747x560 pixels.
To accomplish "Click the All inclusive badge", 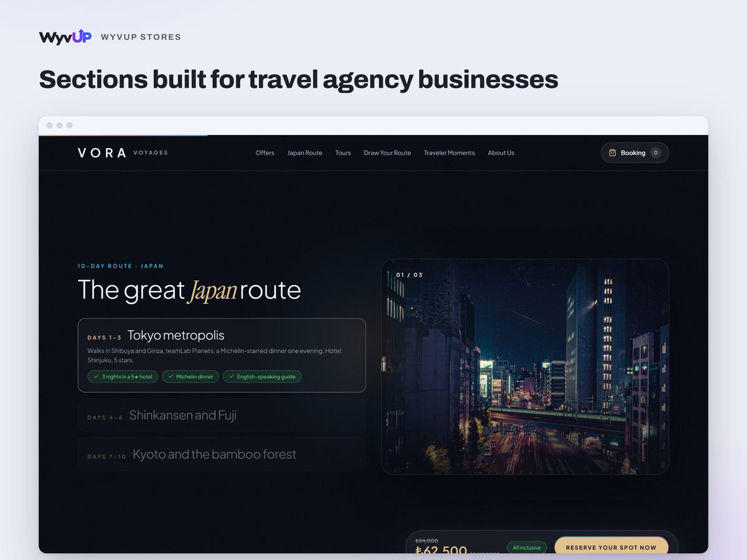I will [527, 548].
